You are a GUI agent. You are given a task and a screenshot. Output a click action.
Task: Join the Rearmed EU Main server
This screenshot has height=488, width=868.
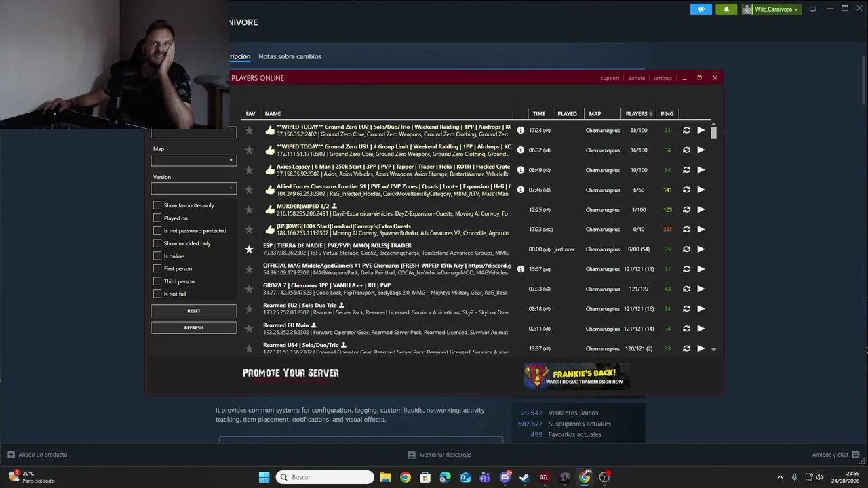point(701,329)
